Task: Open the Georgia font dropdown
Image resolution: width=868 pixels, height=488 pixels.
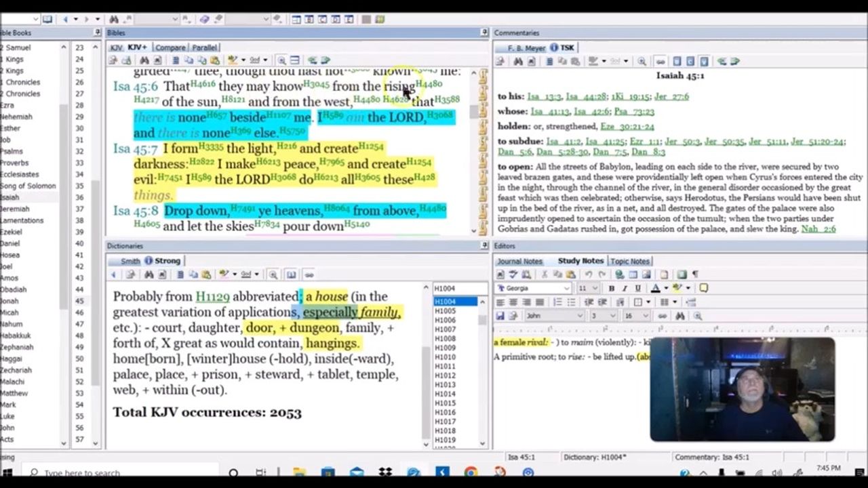Action: pos(566,288)
